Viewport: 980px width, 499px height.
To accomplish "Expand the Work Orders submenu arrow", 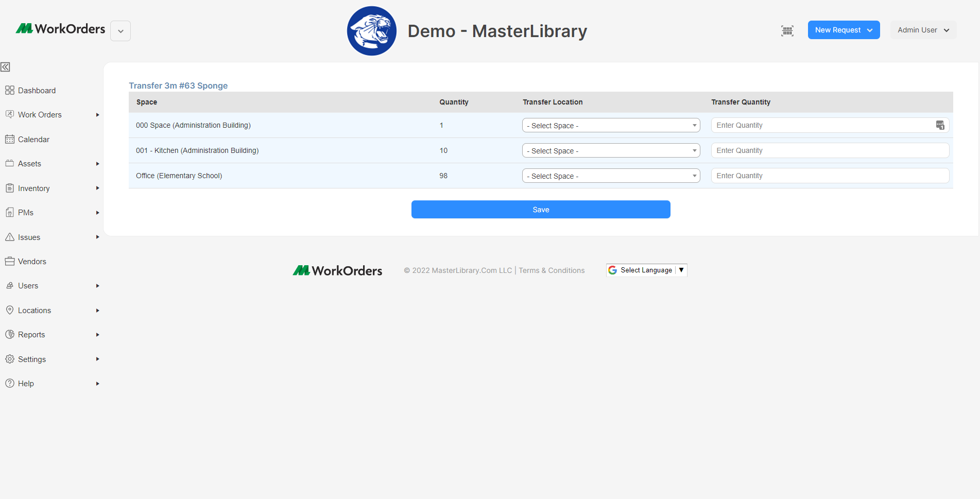I will click(97, 115).
